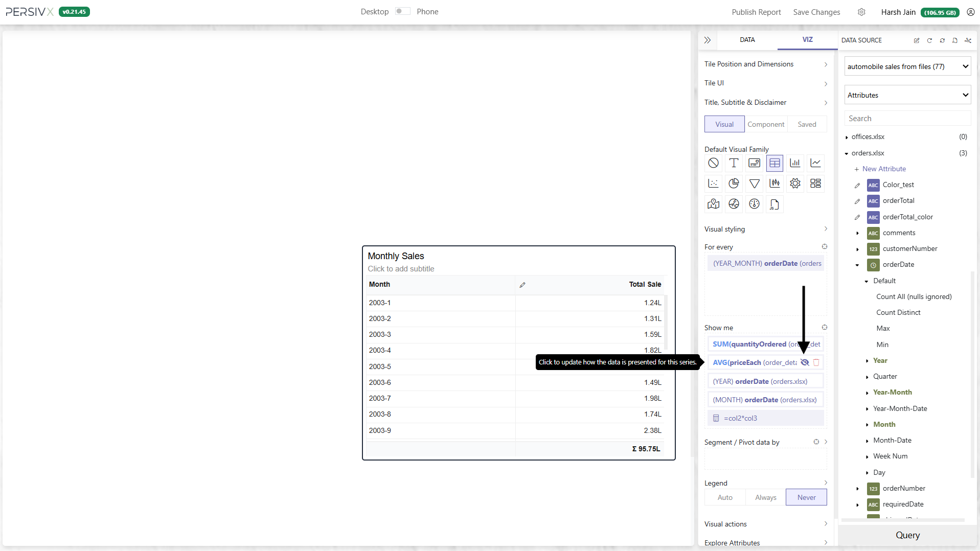The height and width of the screenshot is (551, 980).
Task: Click the SUM(quantityOrdered) series
Action: point(765,344)
